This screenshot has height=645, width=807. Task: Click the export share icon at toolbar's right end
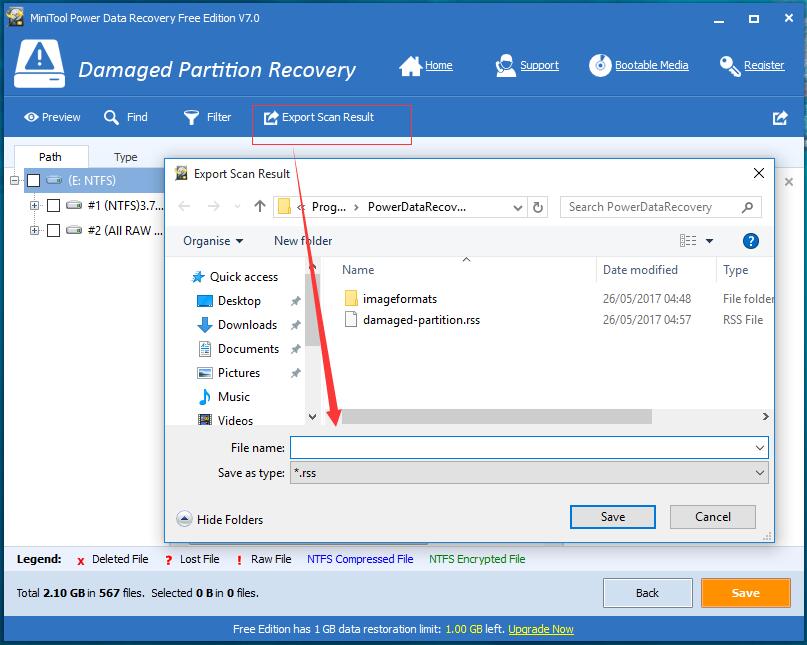click(x=780, y=117)
